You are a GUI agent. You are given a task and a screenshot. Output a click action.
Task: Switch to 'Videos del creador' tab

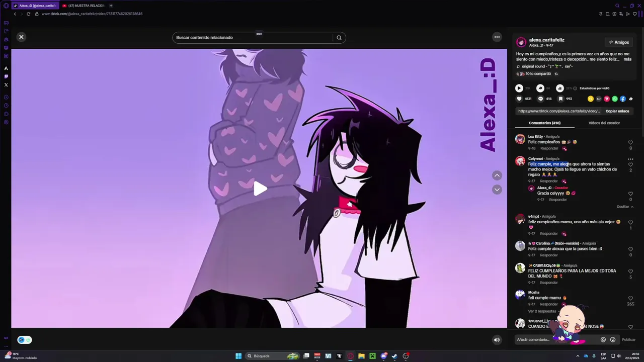click(604, 123)
